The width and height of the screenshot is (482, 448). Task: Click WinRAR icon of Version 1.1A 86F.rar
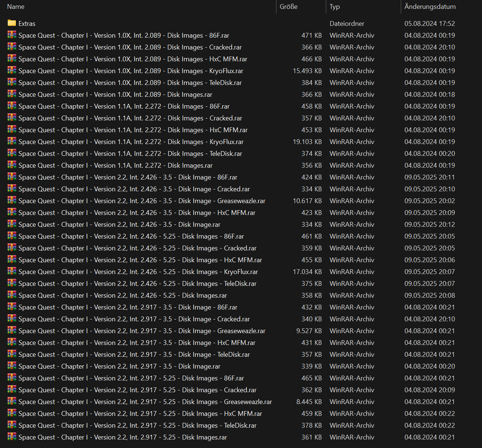point(12,106)
